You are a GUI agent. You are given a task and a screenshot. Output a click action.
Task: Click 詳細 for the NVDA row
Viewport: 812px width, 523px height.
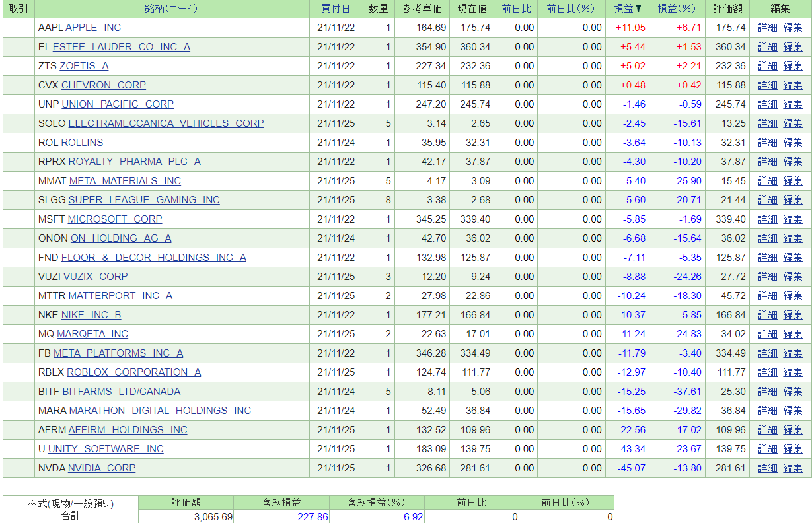768,468
